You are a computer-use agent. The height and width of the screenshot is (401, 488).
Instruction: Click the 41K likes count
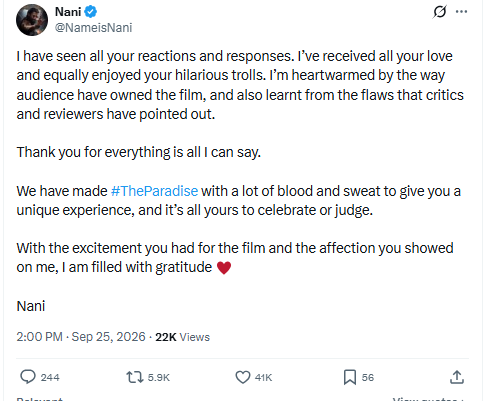263,377
